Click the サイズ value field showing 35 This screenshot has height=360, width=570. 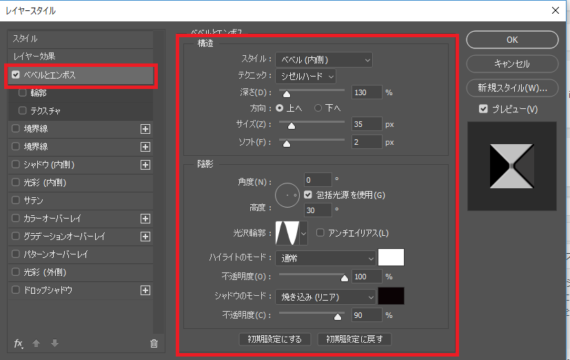366,124
